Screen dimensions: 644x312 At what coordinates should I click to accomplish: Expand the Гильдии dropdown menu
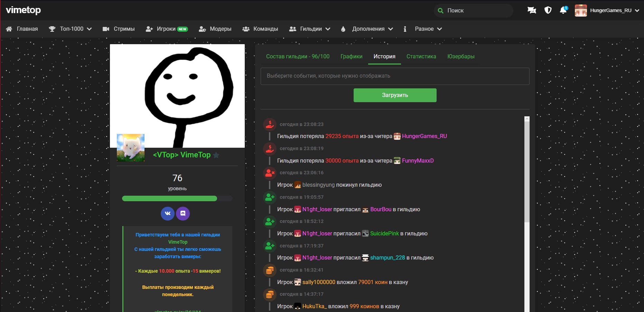[310, 29]
